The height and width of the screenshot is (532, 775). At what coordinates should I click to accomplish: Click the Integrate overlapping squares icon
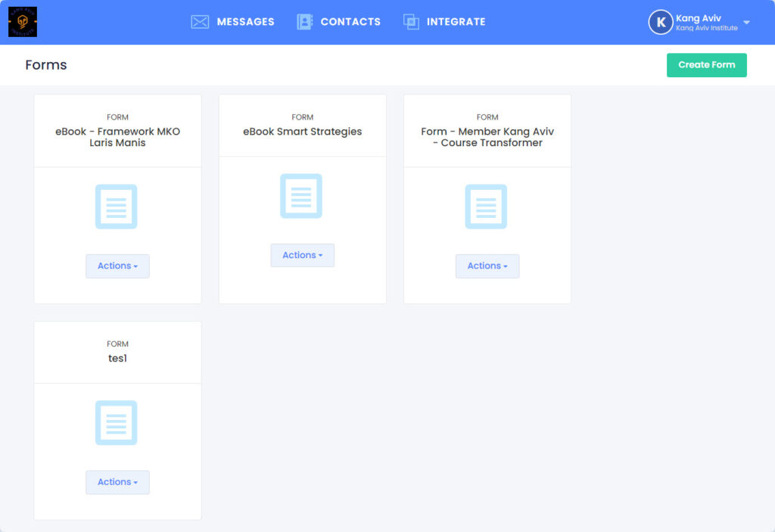(x=411, y=22)
